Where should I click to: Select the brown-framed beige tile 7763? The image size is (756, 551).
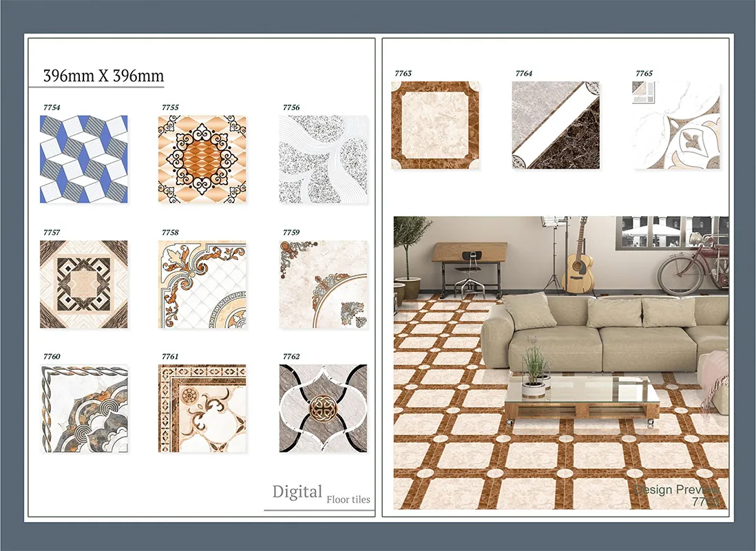(x=434, y=125)
